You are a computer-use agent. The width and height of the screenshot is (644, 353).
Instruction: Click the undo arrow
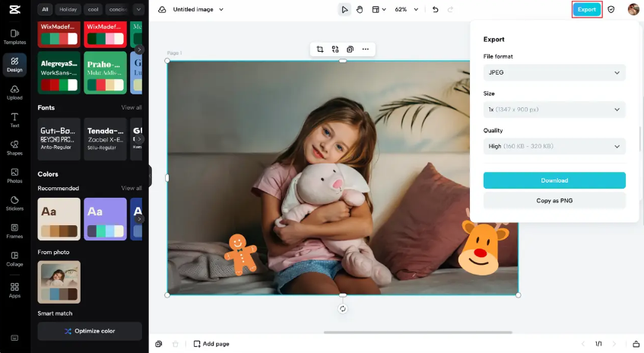coord(436,9)
